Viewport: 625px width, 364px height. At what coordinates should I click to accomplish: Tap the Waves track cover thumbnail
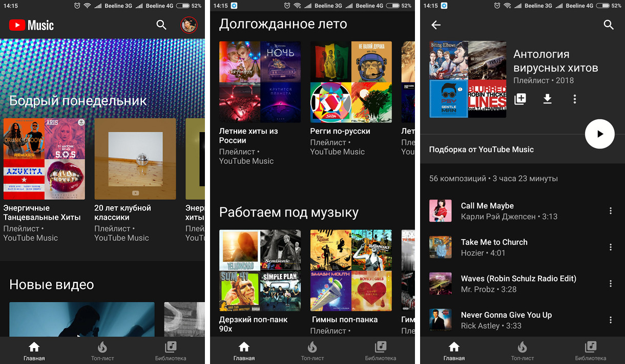click(441, 284)
